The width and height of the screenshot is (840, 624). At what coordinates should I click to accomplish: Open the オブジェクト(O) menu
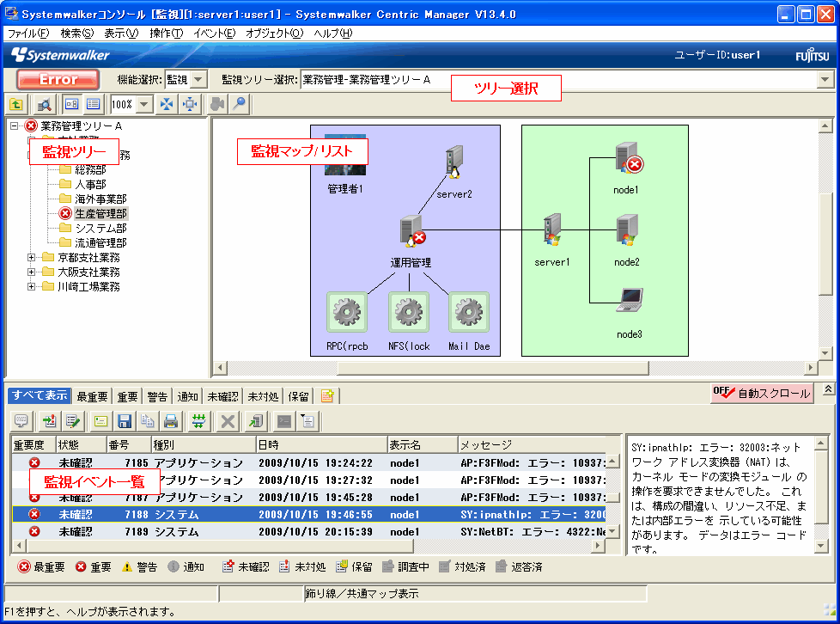pos(274,34)
